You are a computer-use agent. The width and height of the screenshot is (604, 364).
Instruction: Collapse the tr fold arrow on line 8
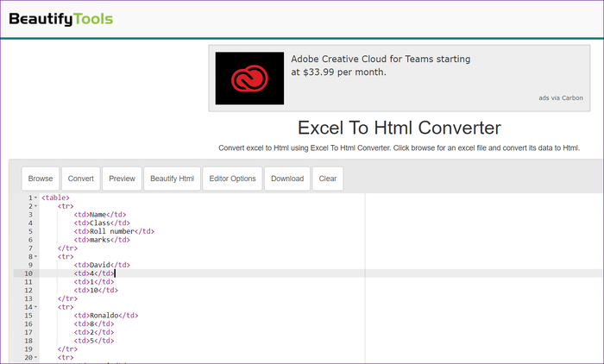[x=36, y=256]
